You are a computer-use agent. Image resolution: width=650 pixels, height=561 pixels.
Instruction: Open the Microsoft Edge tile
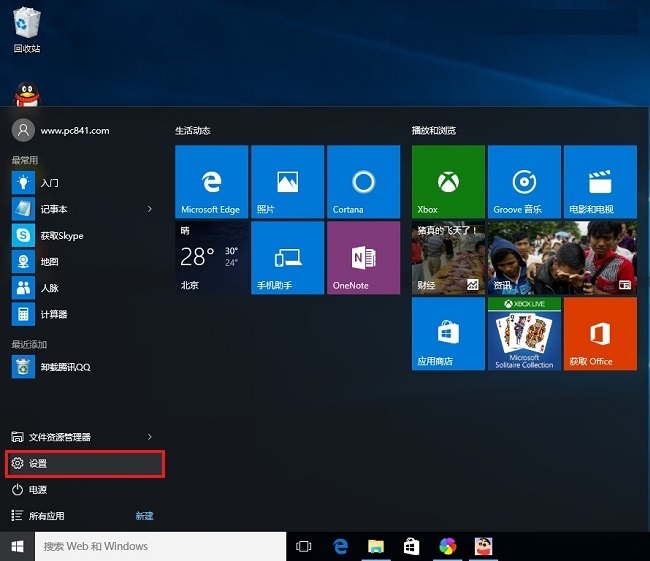211,182
